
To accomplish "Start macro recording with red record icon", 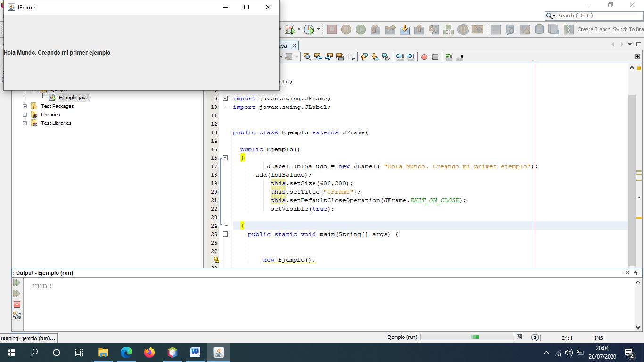I will 423,57.
